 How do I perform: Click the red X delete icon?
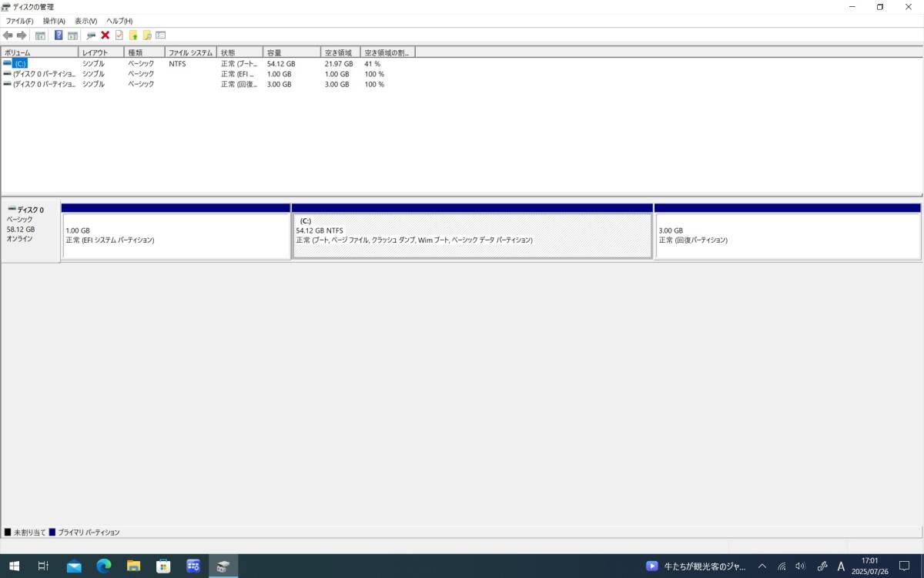click(105, 35)
